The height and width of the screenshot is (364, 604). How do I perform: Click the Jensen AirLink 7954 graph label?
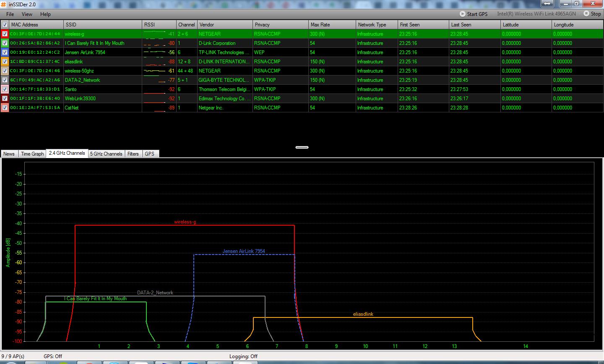pos(244,251)
